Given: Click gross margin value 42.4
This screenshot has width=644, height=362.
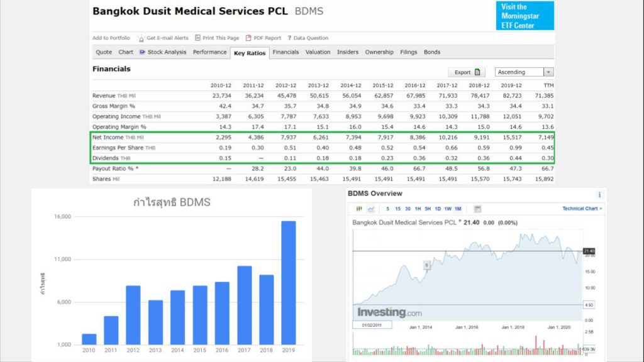Looking at the screenshot, I should pos(225,106).
